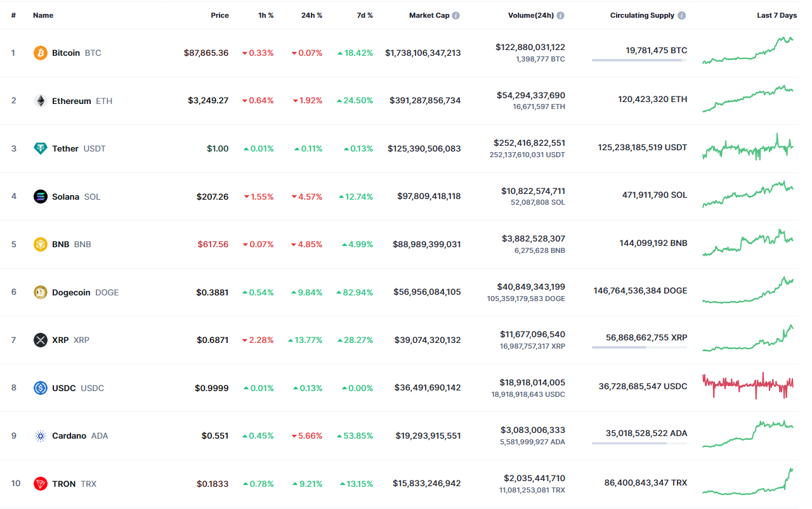
Task: Click Bitcoin's circulating supply progress bar
Action: [639, 60]
